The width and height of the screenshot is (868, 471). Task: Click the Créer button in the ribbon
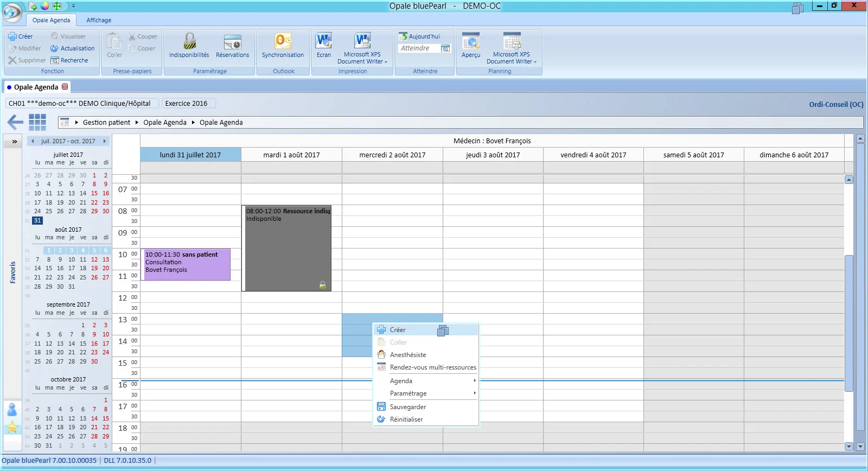coord(21,36)
